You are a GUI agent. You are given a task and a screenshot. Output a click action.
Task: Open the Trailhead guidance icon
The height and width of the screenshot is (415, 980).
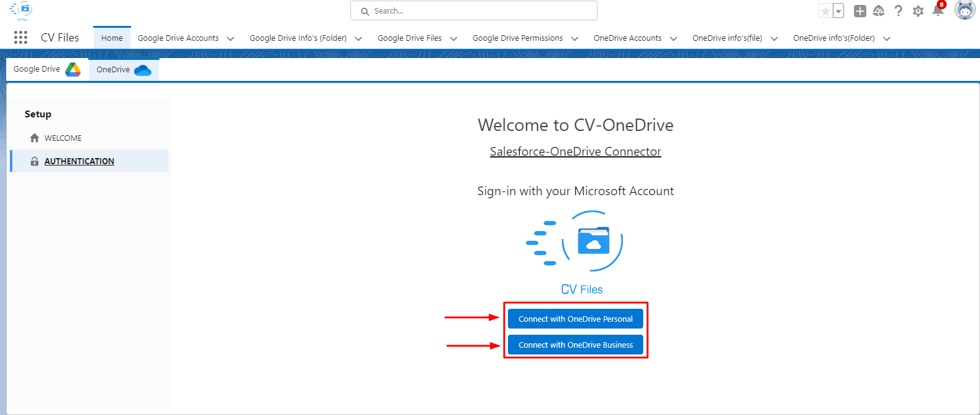click(x=879, y=11)
